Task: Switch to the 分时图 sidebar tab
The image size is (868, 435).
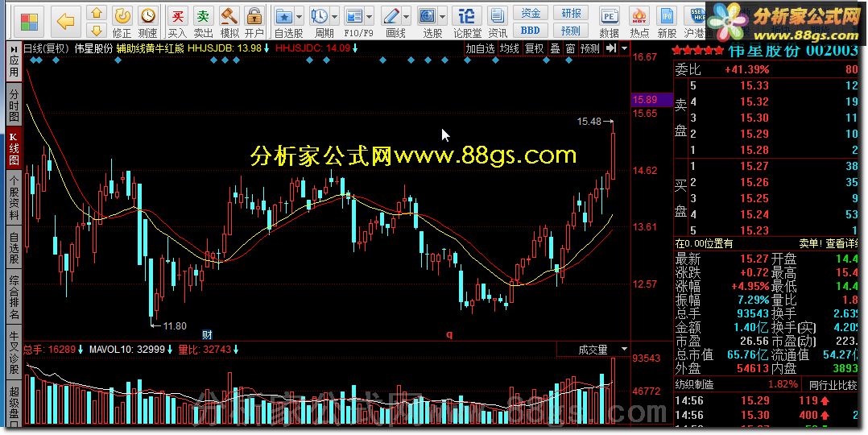Action: tap(13, 106)
